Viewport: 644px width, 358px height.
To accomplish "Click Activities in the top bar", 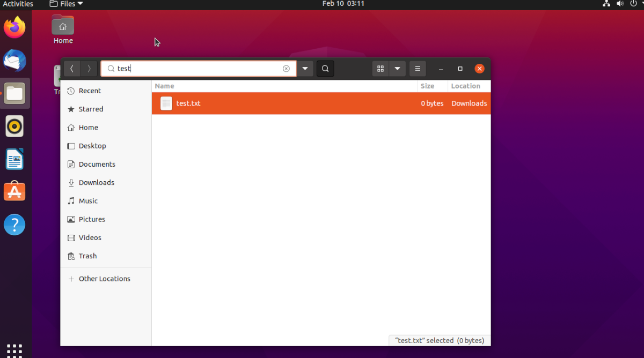I will point(18,4).
